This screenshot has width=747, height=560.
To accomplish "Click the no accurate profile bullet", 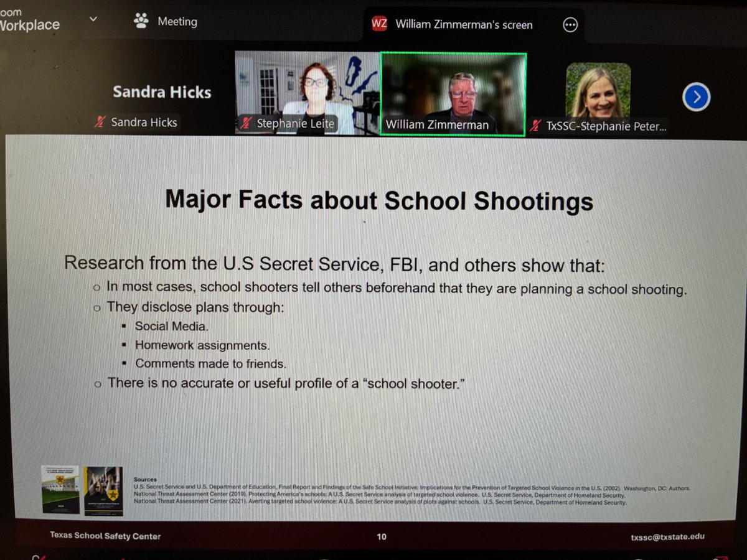I will pos(286,383).
